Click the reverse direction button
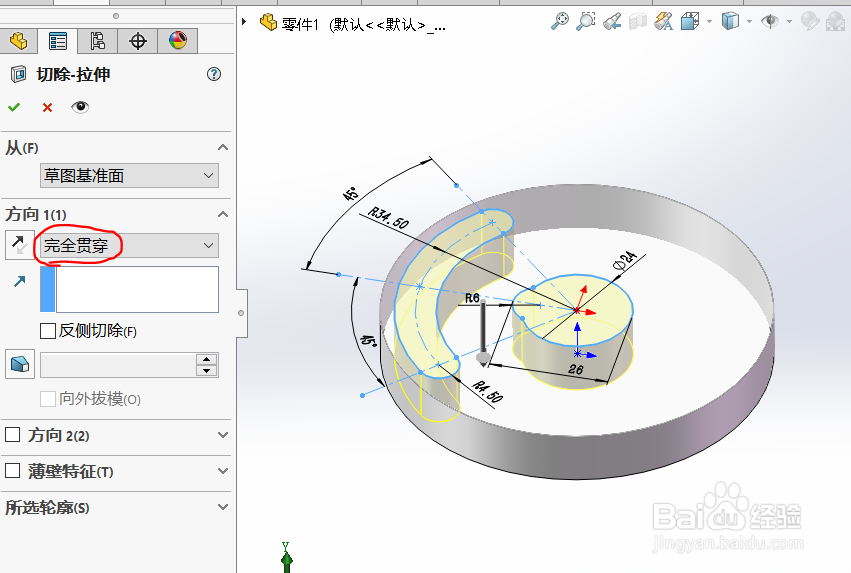 20,245
